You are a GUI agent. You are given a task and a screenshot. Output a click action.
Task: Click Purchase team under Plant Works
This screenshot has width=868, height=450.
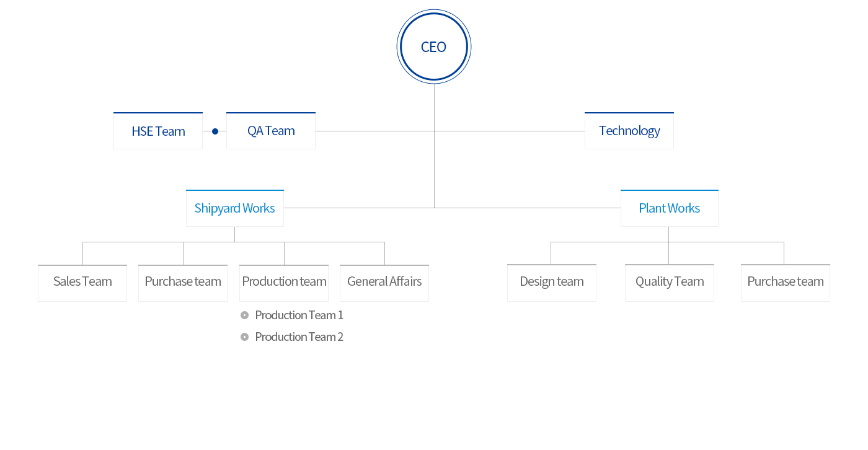point(786,283)
